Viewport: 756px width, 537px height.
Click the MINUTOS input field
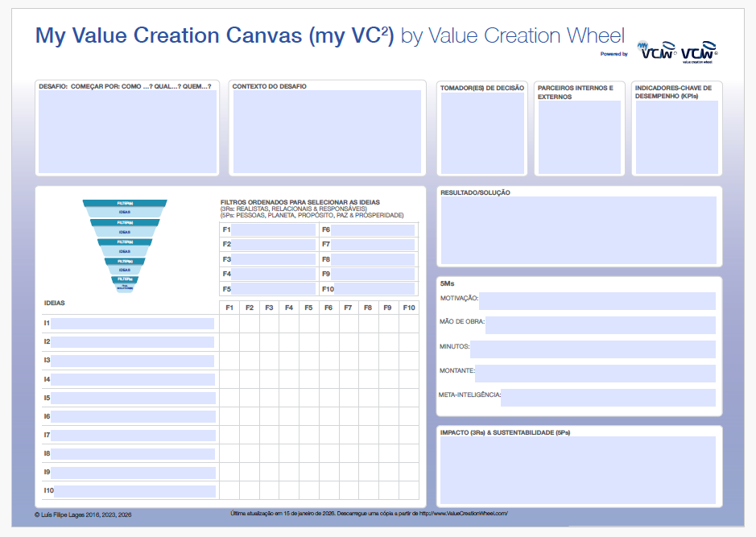pos(593,349)
